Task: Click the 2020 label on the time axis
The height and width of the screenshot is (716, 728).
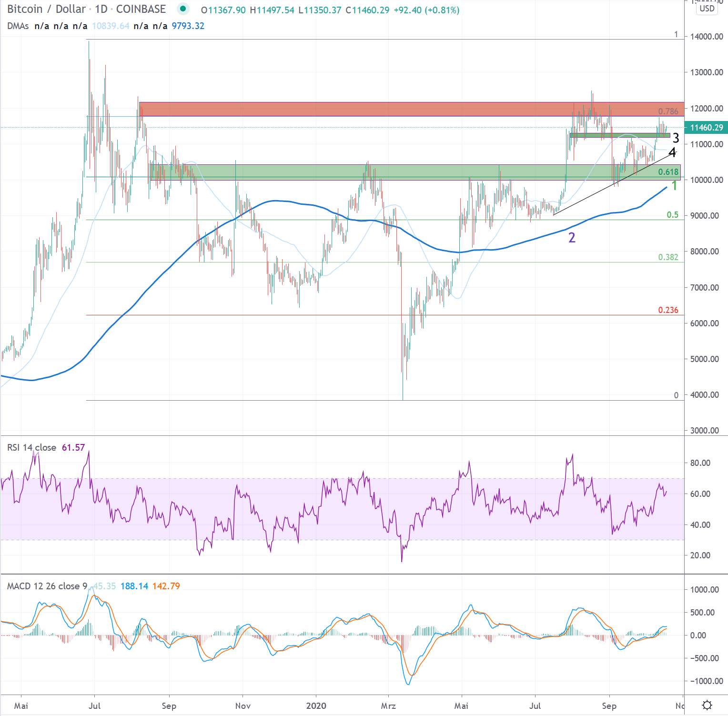Action: pos(317,706)
